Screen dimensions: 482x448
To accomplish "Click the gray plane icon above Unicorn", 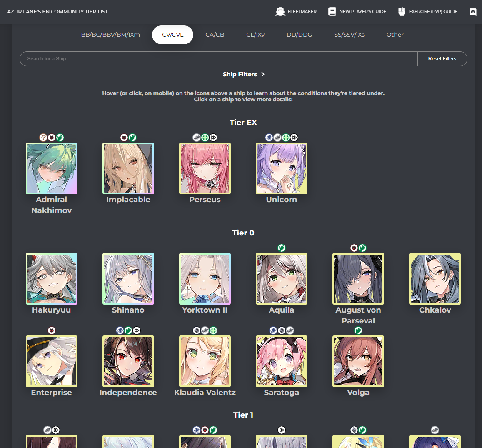I will pos(277,138).
